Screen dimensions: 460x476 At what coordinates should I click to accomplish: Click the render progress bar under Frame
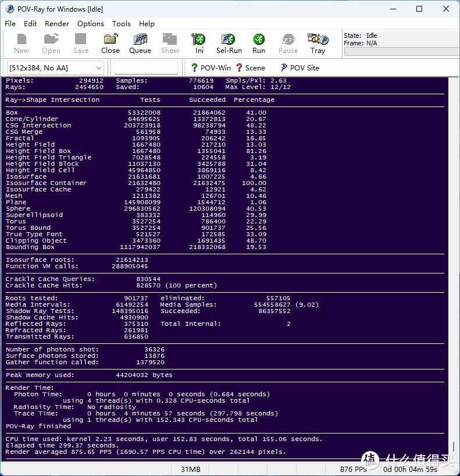click(402, 52)
